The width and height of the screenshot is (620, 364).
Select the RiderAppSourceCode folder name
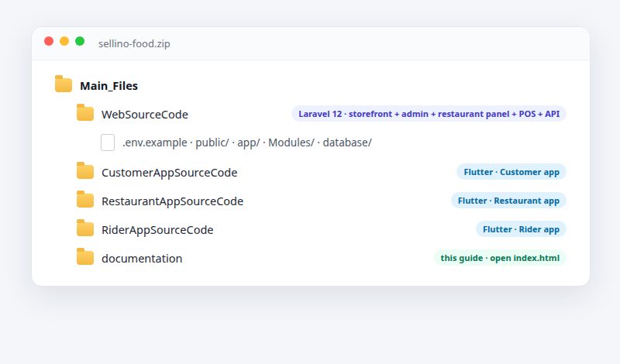coord(157,230)
